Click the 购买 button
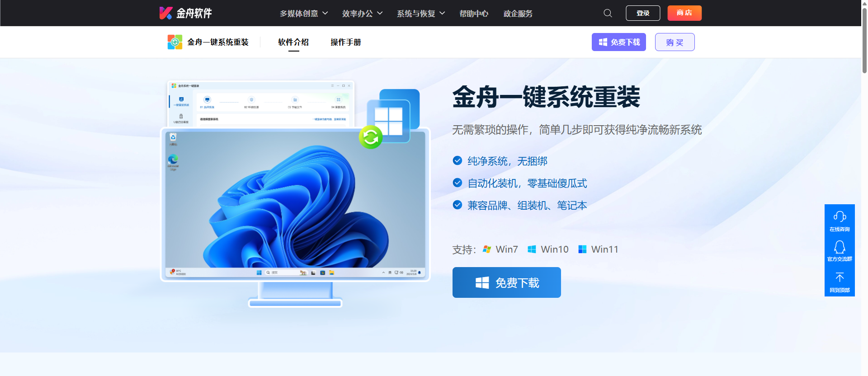 675,42
